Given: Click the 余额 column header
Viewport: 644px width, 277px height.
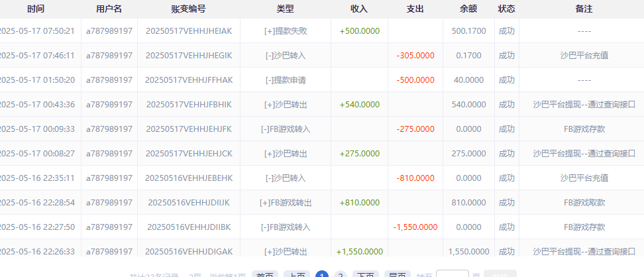Looking at the screenshot, I should coord(468,9).
